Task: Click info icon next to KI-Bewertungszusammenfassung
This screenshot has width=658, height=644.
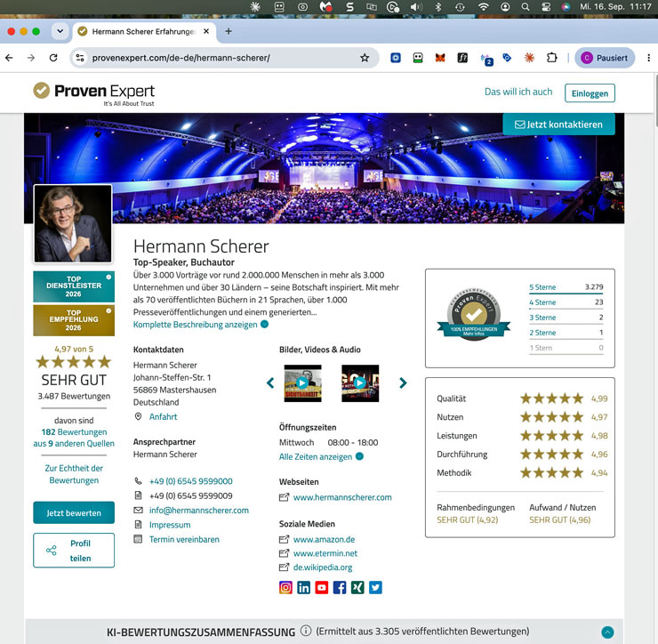Action: (306, 631)
